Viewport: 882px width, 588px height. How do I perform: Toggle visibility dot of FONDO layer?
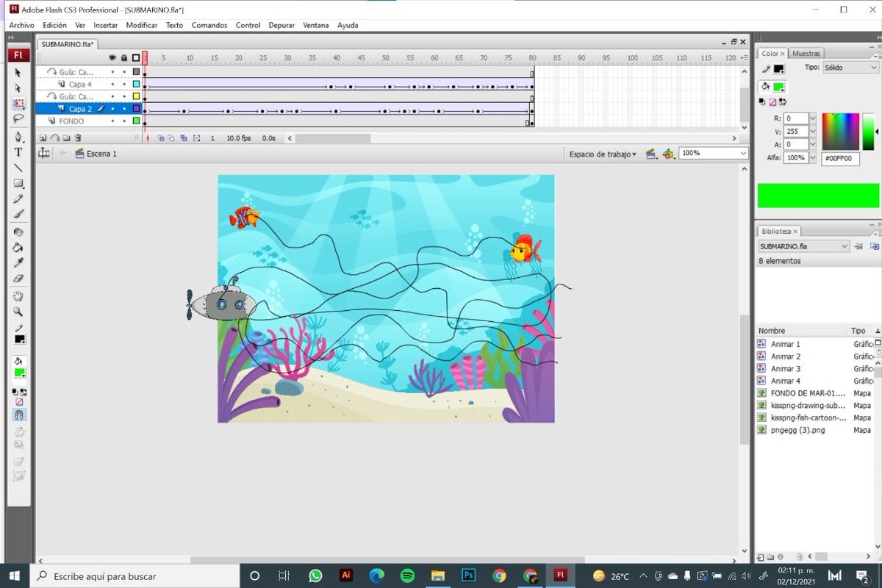pyautogui.click(x=112, y=121)
